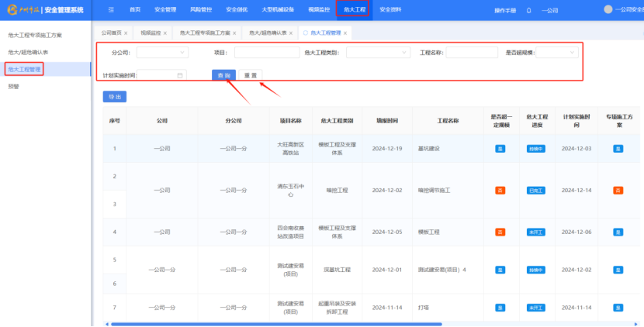The width and height of the screenshot is (644, 327).
Task: Open the 操作手册 link
Action: tap(504, 10)
